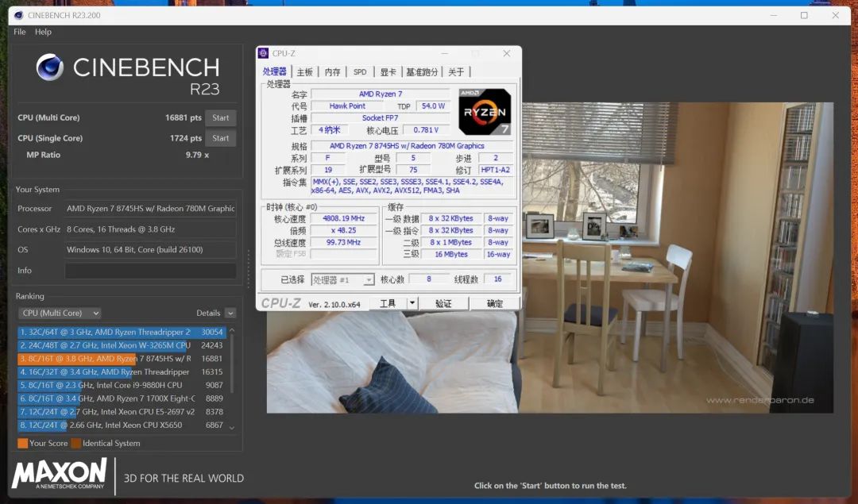Open the SPD tab in CPU-Z

[x=360, y=71]
